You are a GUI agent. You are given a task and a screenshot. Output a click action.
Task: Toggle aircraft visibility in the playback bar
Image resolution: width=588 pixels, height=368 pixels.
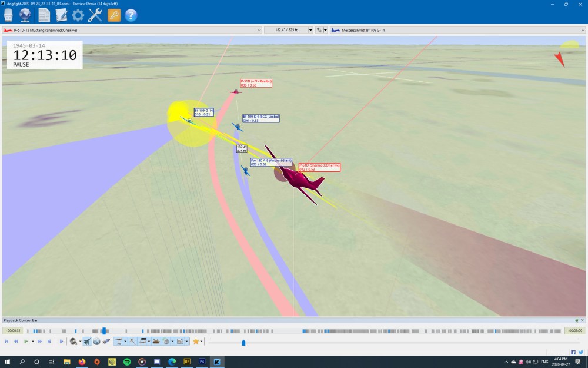(x=87, y=342)
